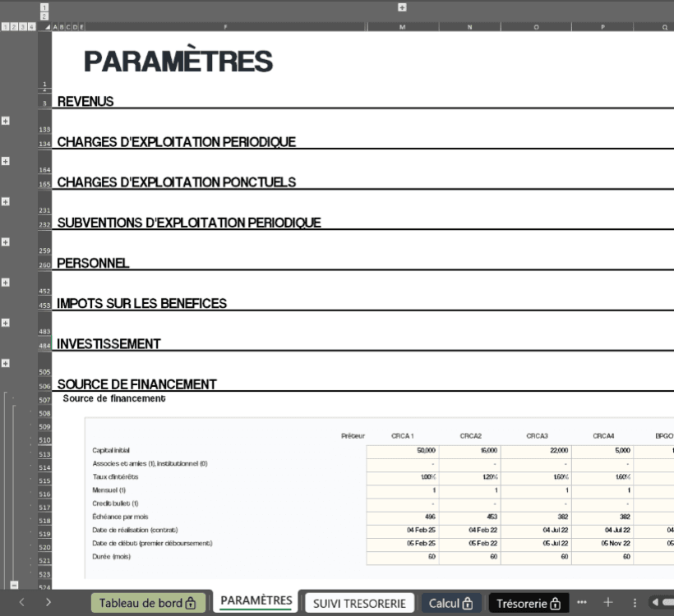Expand the CHARGES D'EXPLOITATION PERIODIQUE row group
The width and height of the screenshot is (674, 616).
click(6, 161)
